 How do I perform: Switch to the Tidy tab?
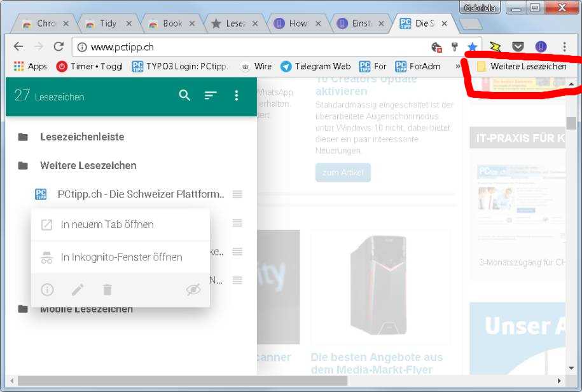(x=107, y=24)
